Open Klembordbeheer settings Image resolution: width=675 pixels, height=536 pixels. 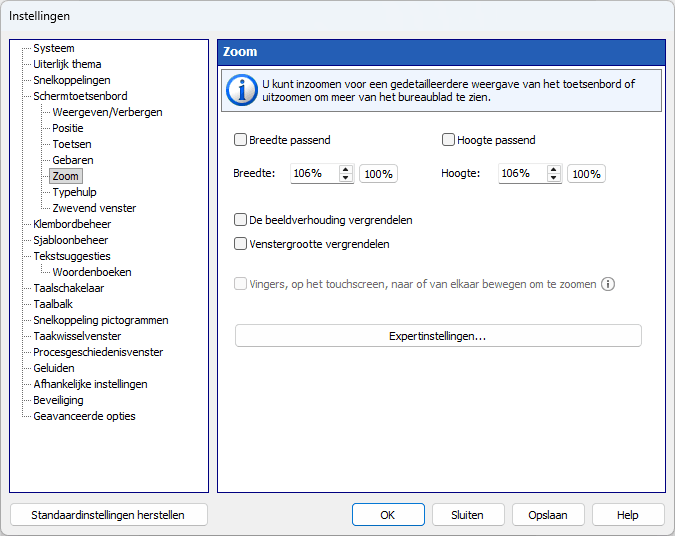click(72, 224)
